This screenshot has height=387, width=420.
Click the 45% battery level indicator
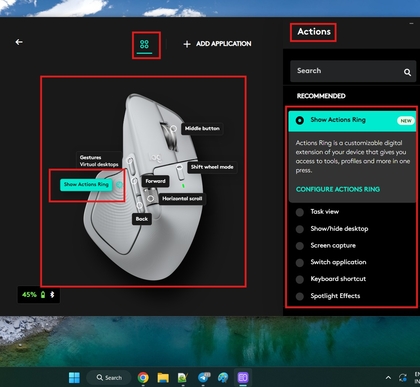(x=29, y=295)
